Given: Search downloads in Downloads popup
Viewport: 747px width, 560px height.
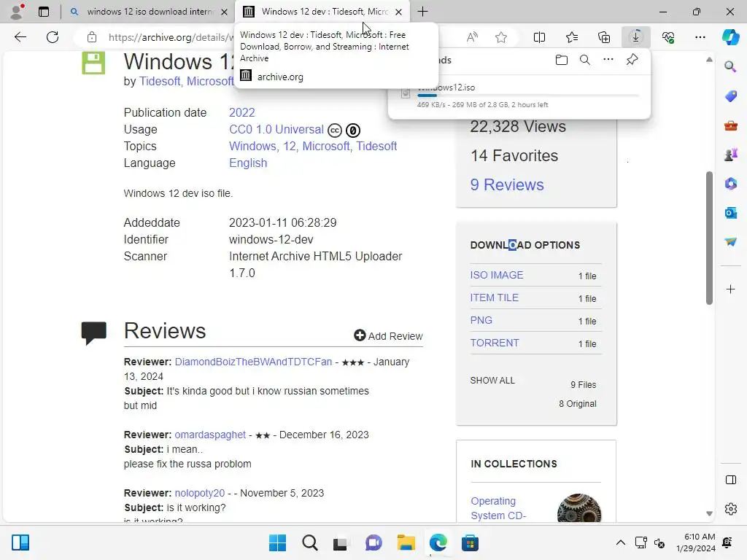Looking at the screenshot, I should click(x=585, y=60).
